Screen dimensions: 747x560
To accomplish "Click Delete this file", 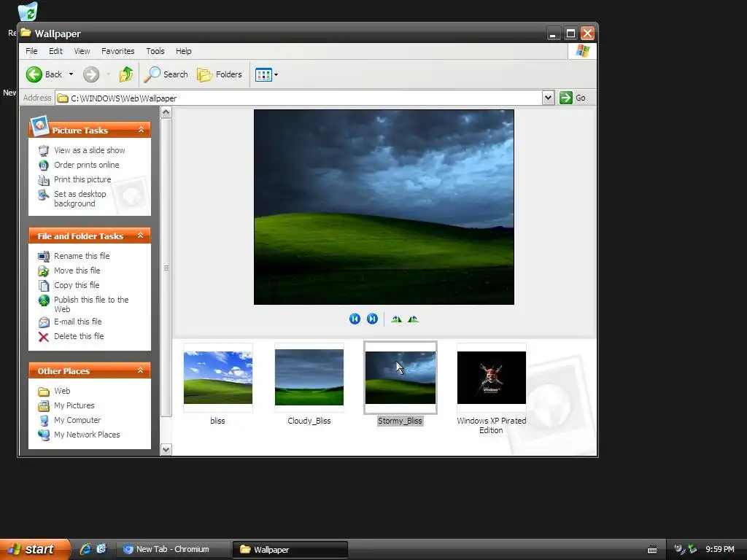I will (x=79, y=336).
